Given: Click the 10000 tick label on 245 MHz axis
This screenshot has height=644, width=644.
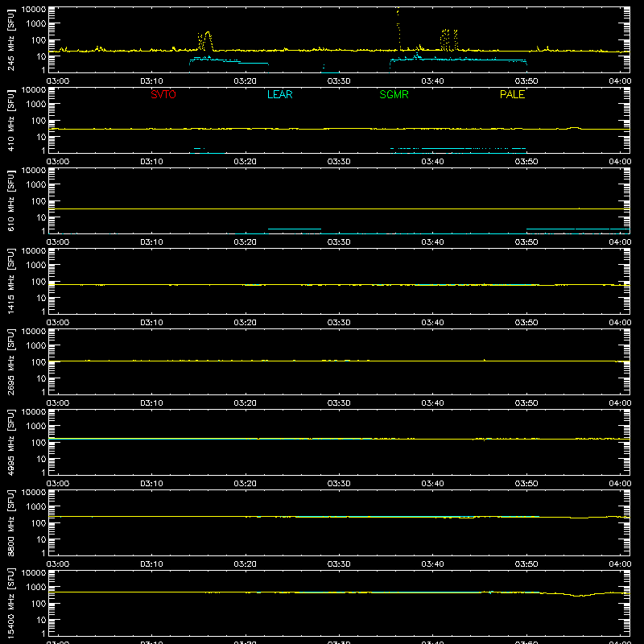Looking at the screenshot, I should tap(34, 10).
